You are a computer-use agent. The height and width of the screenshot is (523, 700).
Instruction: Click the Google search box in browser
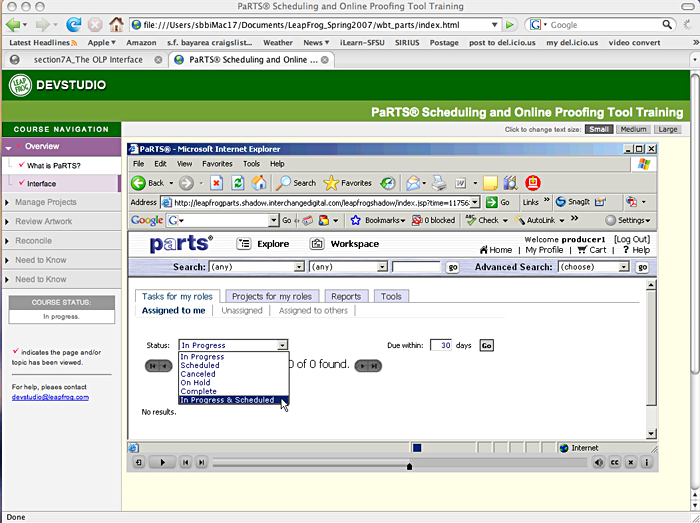604,25
